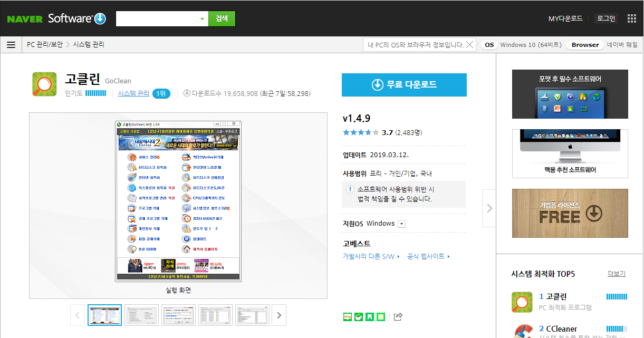Click the 고베스트 developer name
Viewport: 644px width, 338px height.
point(357,244)
